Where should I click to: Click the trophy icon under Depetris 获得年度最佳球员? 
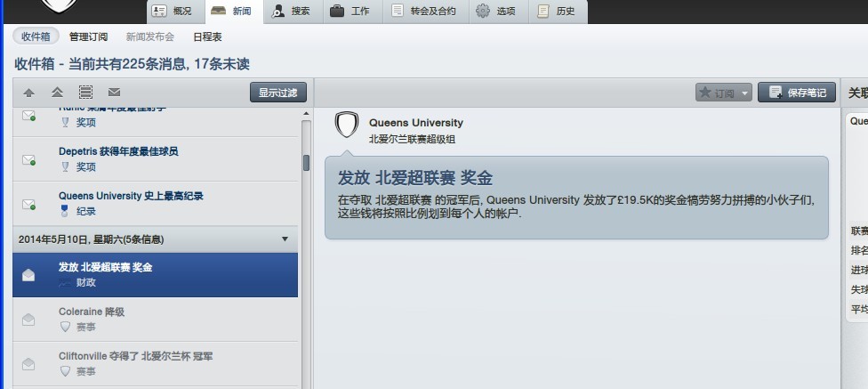coord(65,166)
